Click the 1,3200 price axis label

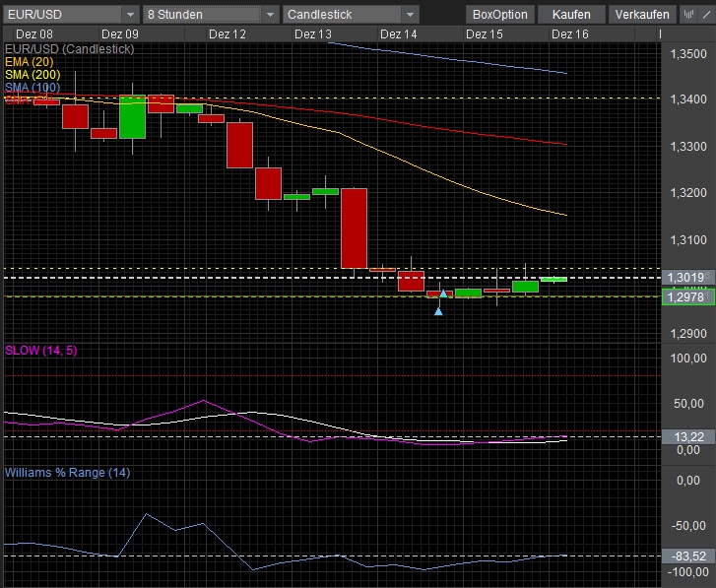pyautogui.click(x=688, y=192)
